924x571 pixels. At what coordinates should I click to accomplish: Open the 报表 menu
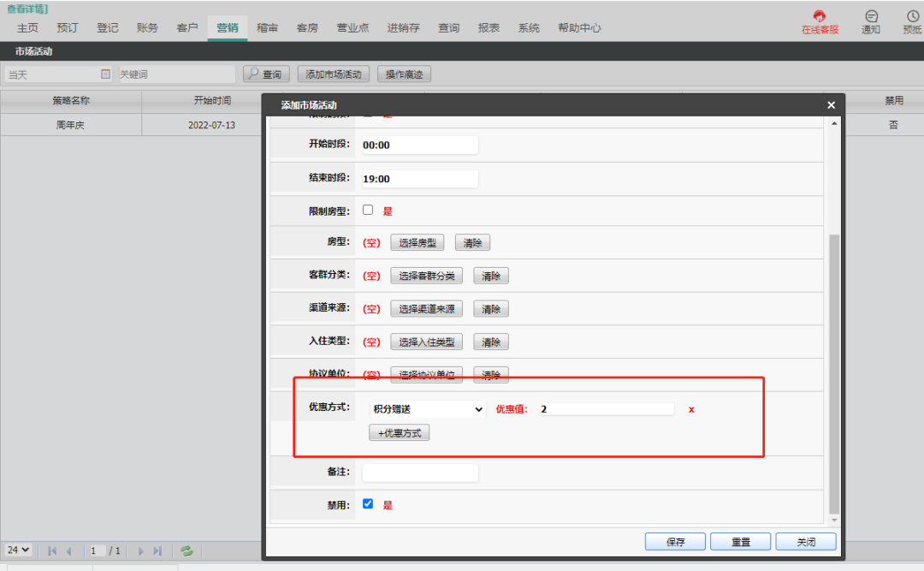pos(489,27)
